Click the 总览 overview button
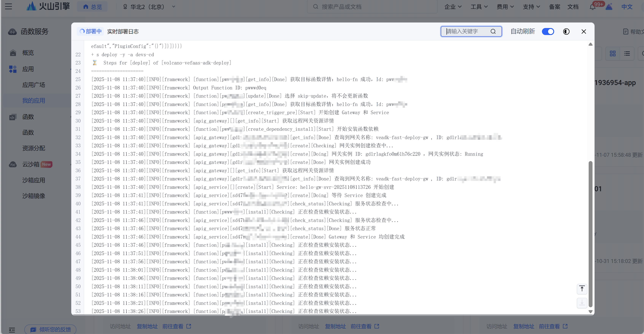The width and height of the screenshot is (644, 334). click(92, 7)
